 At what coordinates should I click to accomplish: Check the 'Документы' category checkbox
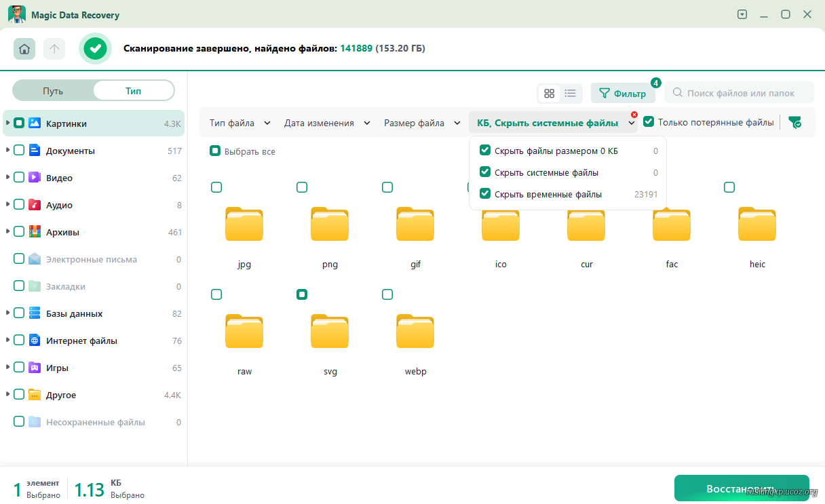coord(19,151)
